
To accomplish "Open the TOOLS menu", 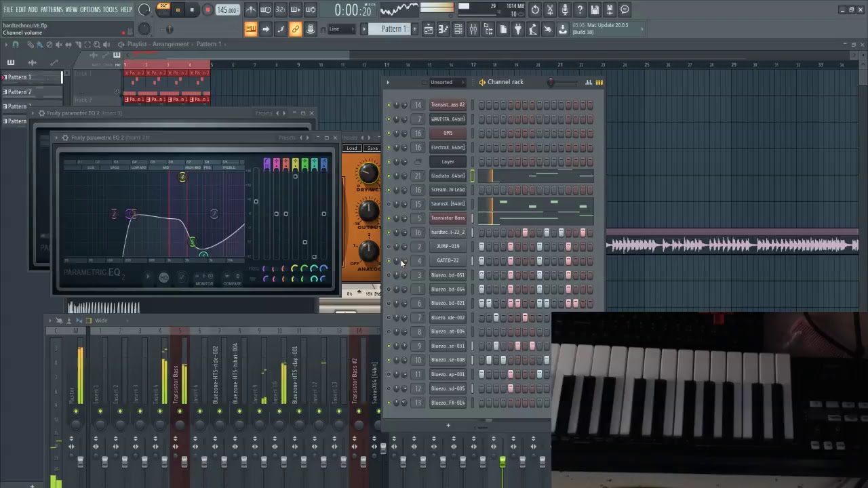I will pyautogui.click(x=111, y=9).
